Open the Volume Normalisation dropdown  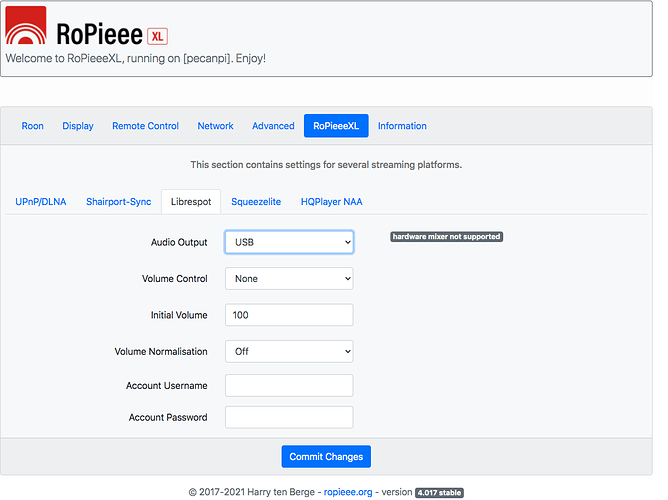coord(289,351)
